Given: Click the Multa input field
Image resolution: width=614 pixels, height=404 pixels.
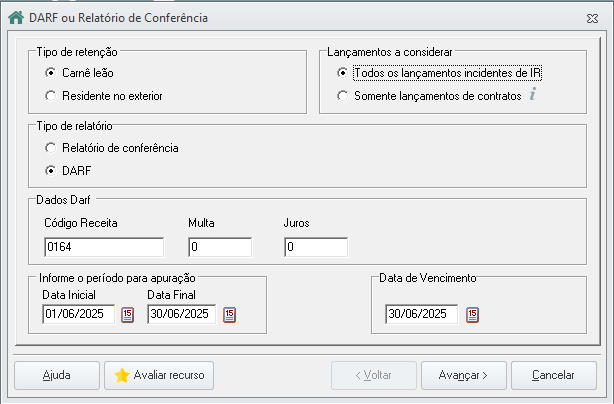Looking at the screenshot, I should pos(219,247).
